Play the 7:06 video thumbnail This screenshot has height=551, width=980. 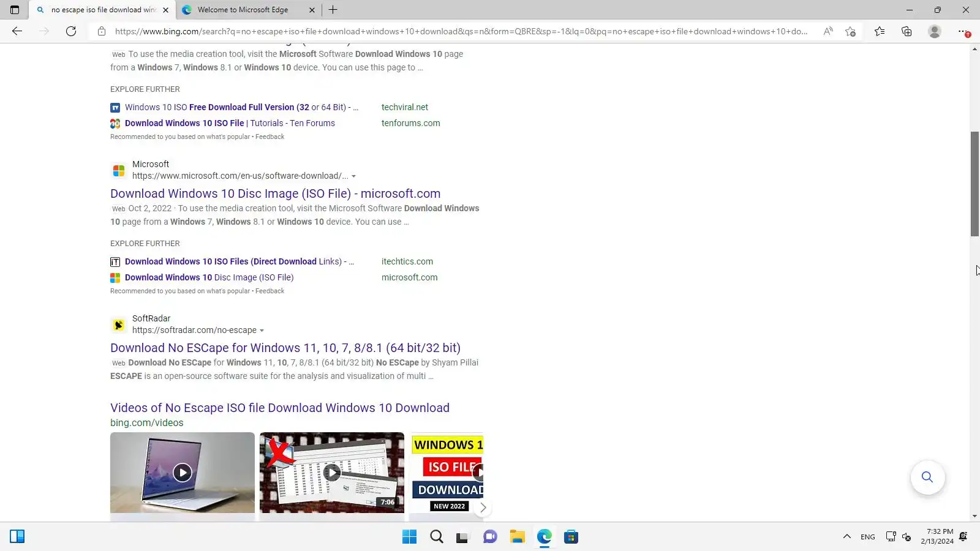coord(332,473)
